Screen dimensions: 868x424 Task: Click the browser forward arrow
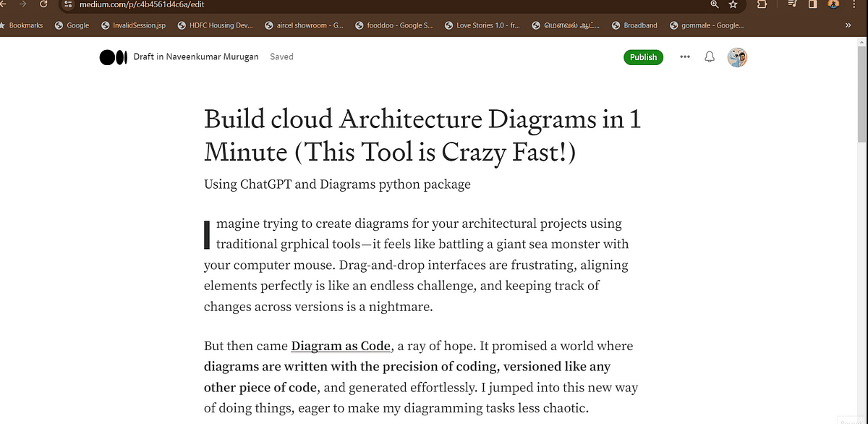[23, 4]
